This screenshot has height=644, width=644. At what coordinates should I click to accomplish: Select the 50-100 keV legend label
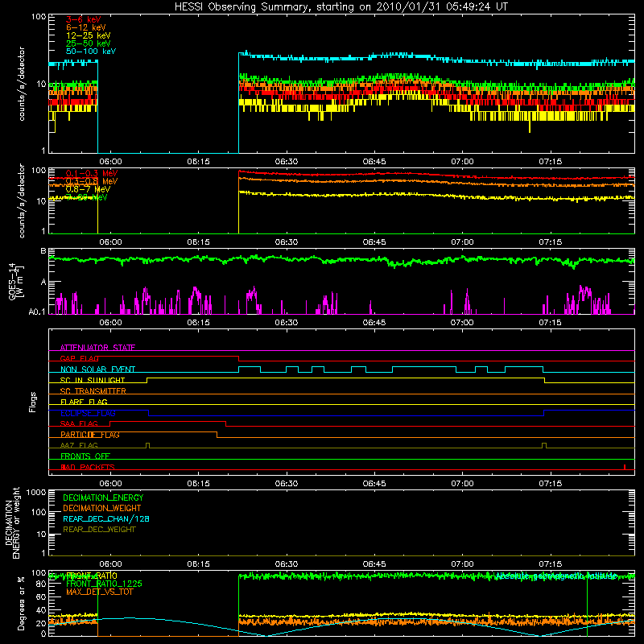tap(91, 52)
